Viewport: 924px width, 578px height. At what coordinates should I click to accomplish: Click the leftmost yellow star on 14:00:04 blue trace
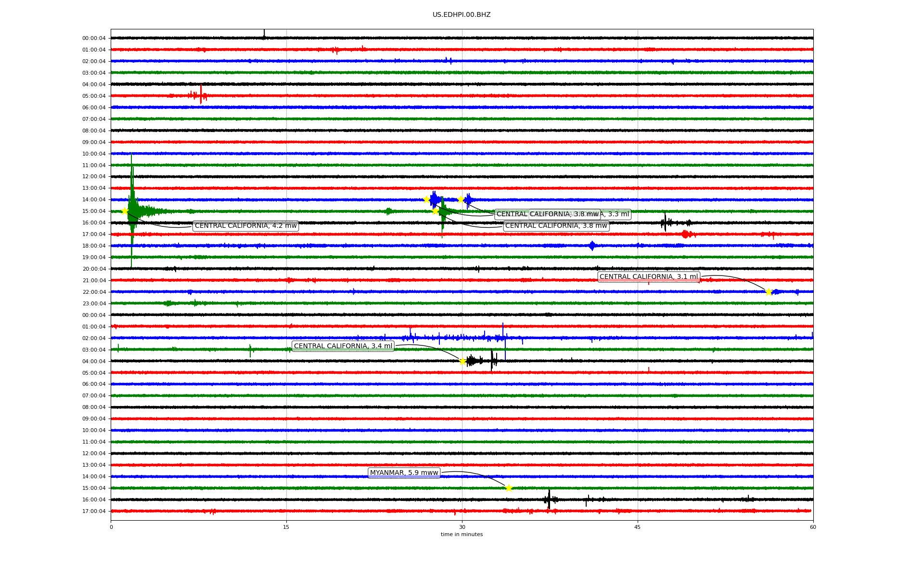pos(426,199)
